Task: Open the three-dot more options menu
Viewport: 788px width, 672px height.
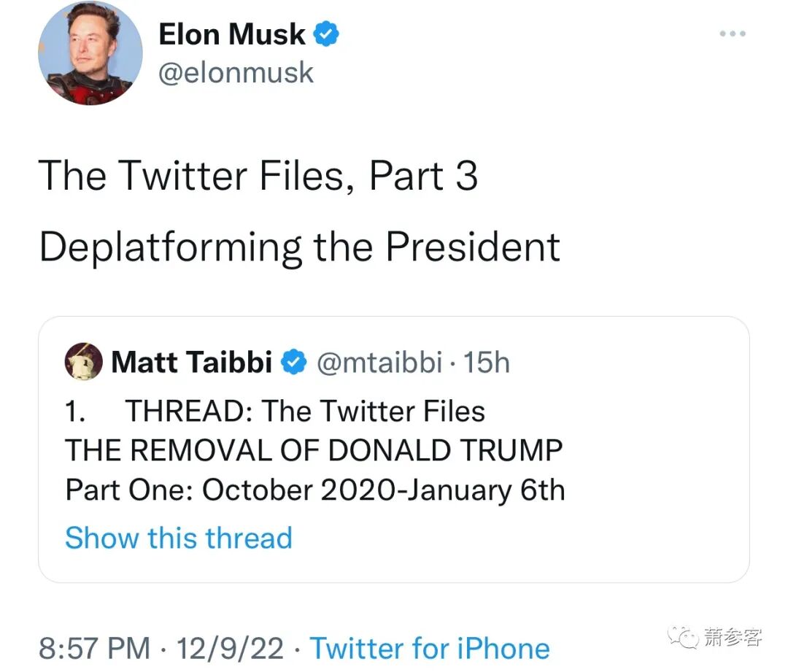Action: coord(732,34)
